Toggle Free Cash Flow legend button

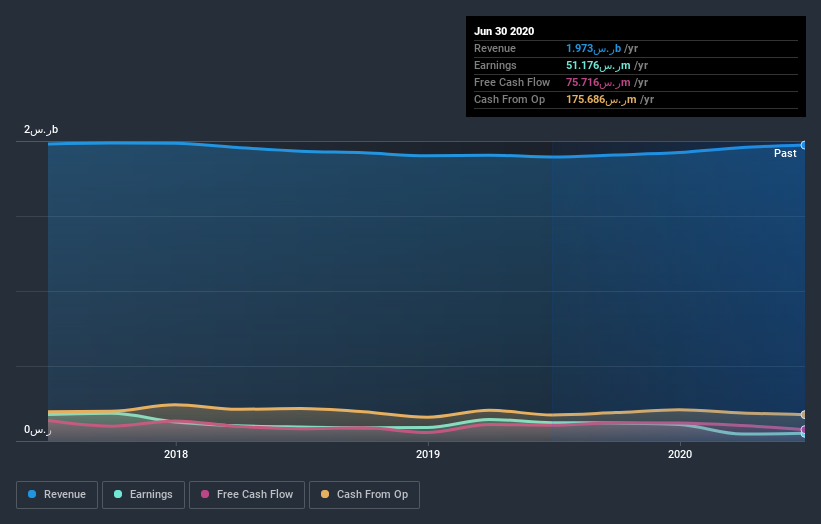pos(247,495)
